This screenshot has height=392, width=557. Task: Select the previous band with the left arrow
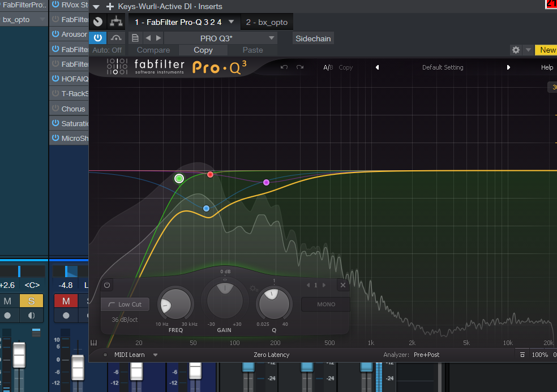[x=308, y=285]
